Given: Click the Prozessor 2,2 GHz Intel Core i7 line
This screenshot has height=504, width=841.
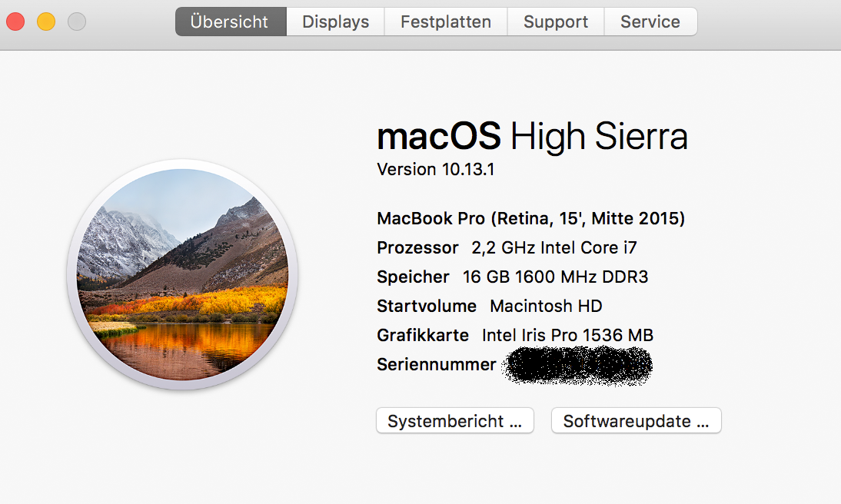Looking at the screenshot, I should tap(507, 248).
